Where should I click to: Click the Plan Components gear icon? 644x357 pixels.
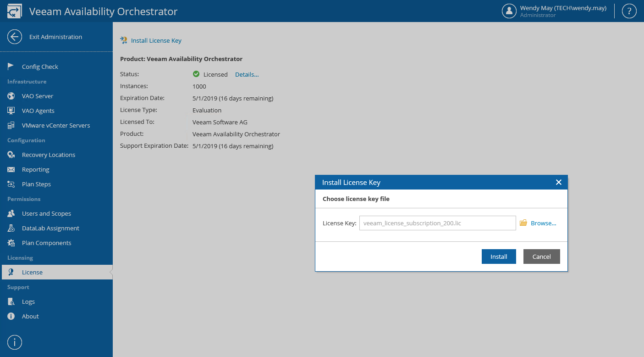[x=11, y=243]
